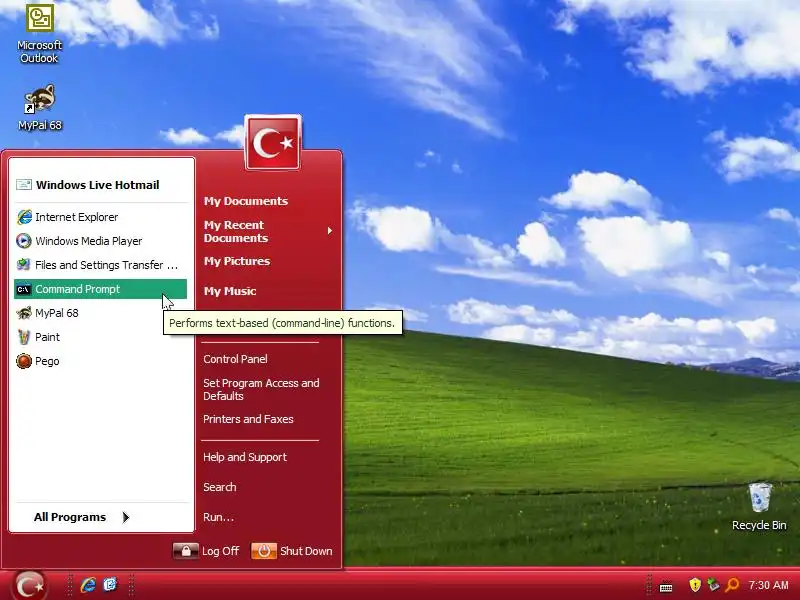Open My Documents folder
This screenshot has width=800, height=600.
[x=246, y=201]
